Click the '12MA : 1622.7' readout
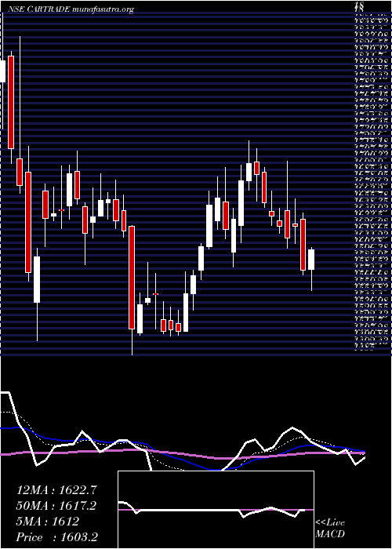This screenshot has width=392, height=549. tap(56, 490)
